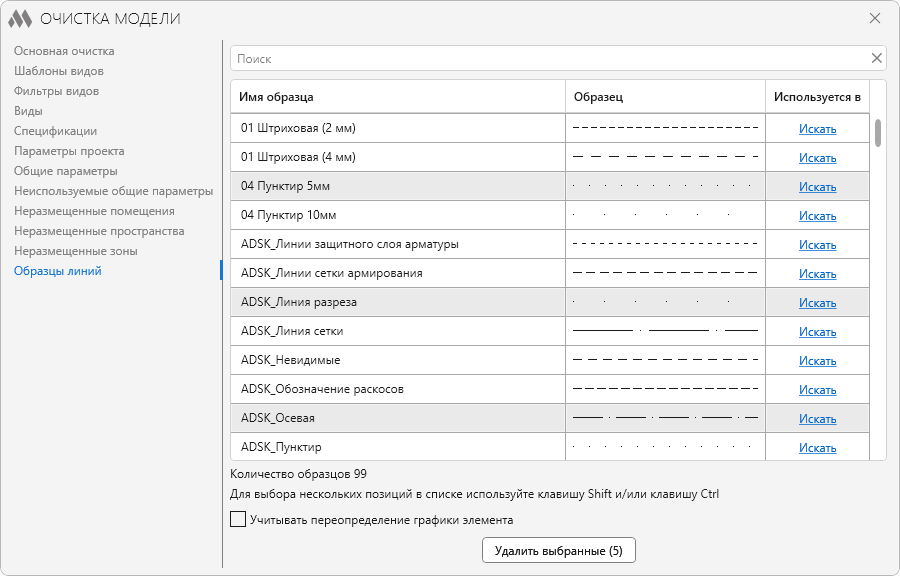This screenshot has width=900, height=576.
Task: Select row ADSK_Линии защитного слоя арматуры
Action: click(x=550, y=244)
